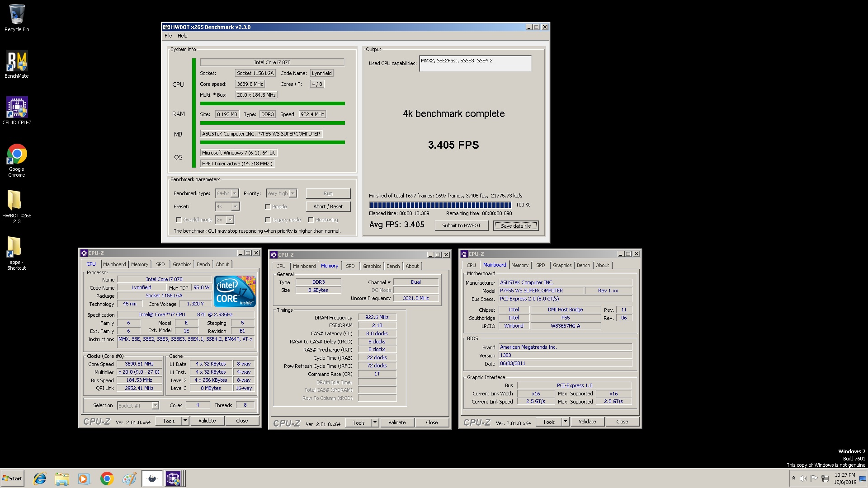This screenshot has height=488, width=868.
Task: Expand Tools arrow in the CPU tab CPU-Z window
Action: 185,421
